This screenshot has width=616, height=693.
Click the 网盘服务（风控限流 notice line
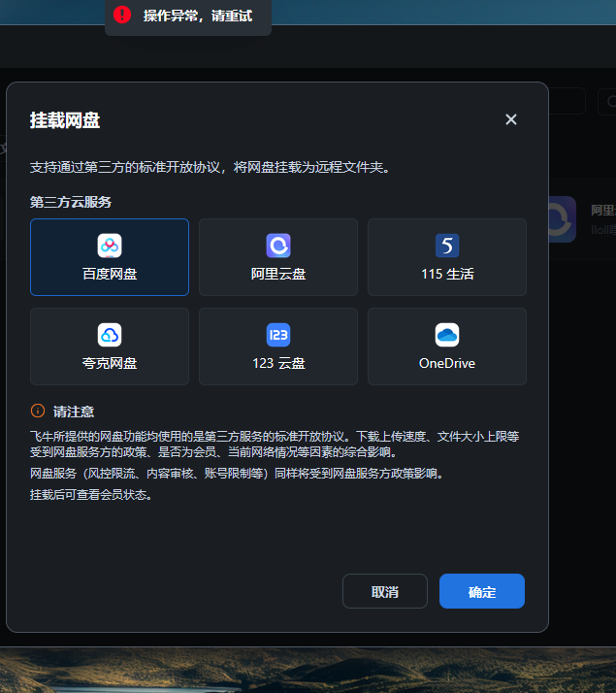[237, 474]
